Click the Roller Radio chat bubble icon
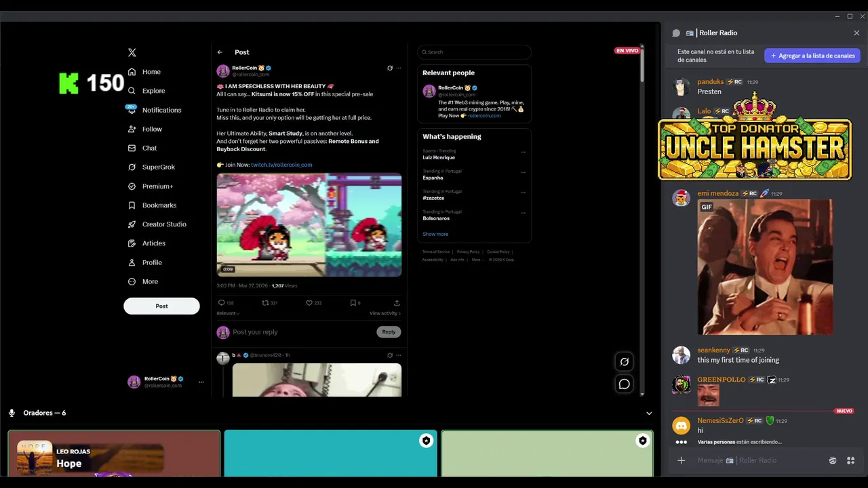Screen dimensions: 868x488 pos(676,33)
